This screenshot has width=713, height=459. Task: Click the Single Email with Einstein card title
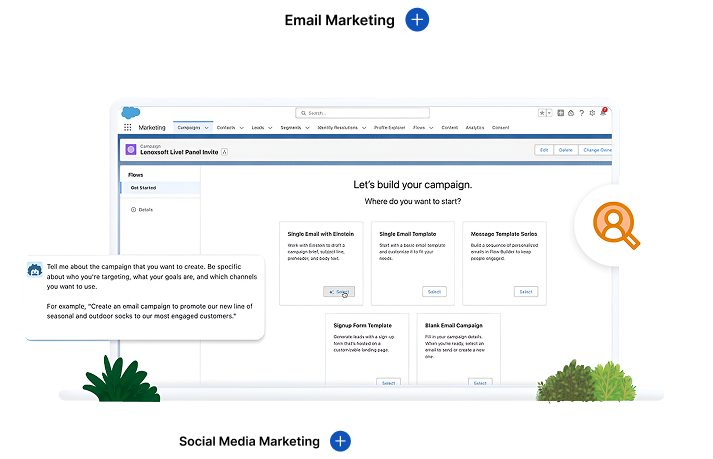pos(321,234)
